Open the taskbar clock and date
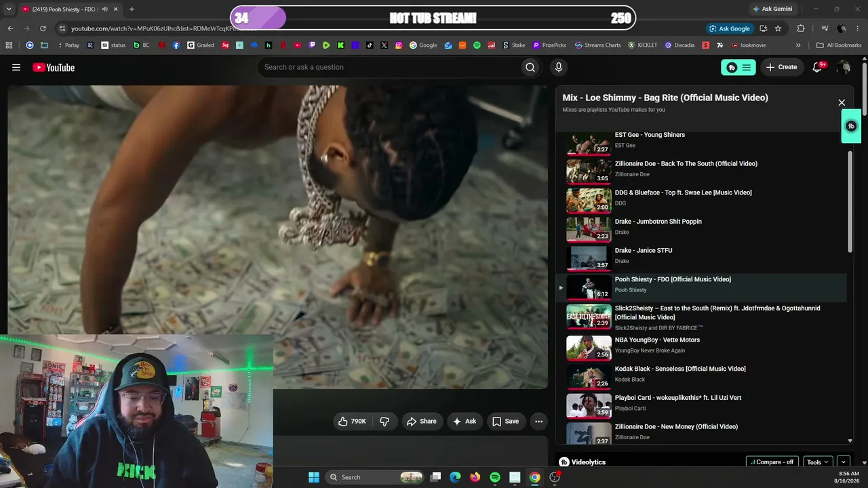 coord(849,477)
